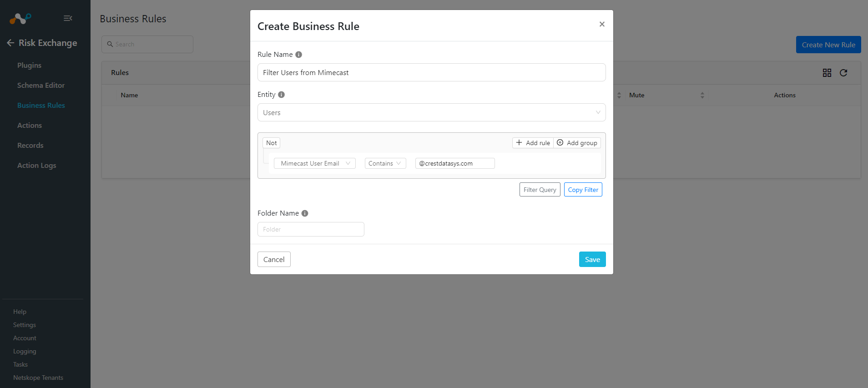The height and width of the screenshot is (388, 868).
Task: Click the Folder Name input field
Action: pos(311,229)
